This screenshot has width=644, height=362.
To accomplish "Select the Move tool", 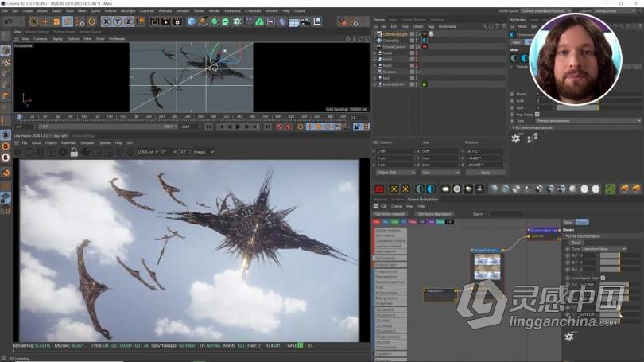I will (x=45, y=21).
